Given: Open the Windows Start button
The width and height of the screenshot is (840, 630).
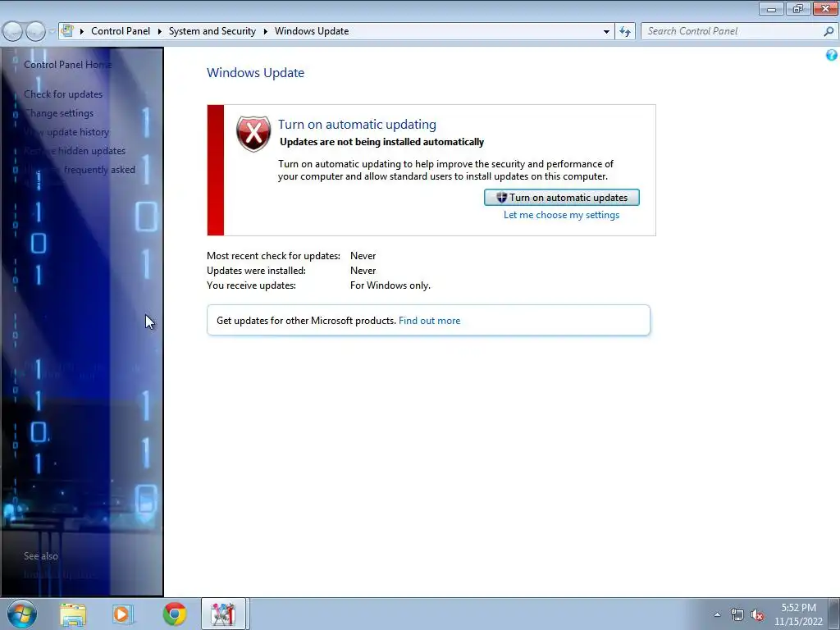Looking at the screenshot, I should pyautogui.click(x=22, y=614).
